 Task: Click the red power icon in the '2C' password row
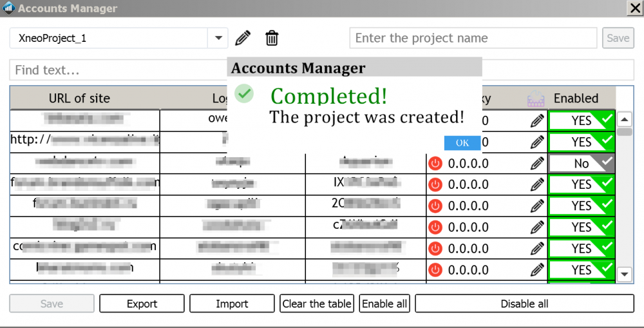[435, 206]
